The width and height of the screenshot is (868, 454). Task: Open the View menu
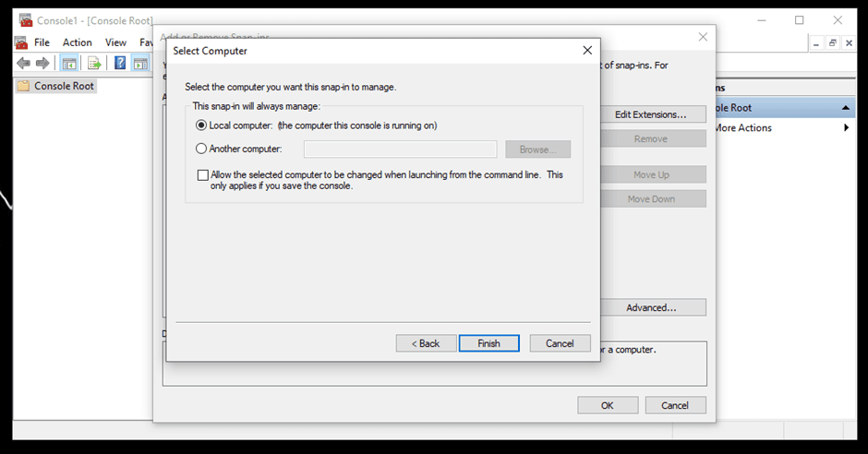(115, 42)
